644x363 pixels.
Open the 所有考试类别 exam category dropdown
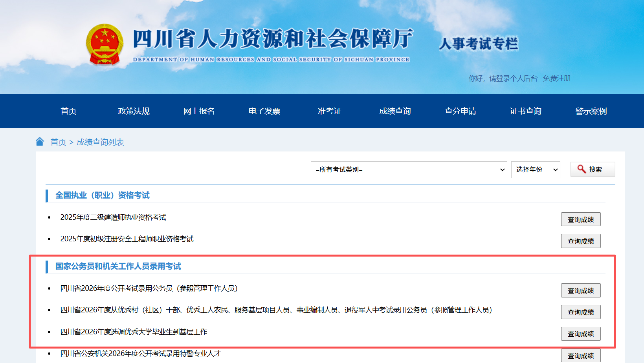click(409, 170)
